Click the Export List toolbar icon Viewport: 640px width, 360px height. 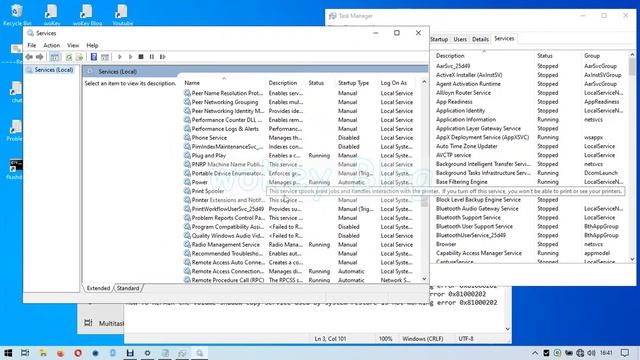(x=80, y=57)
